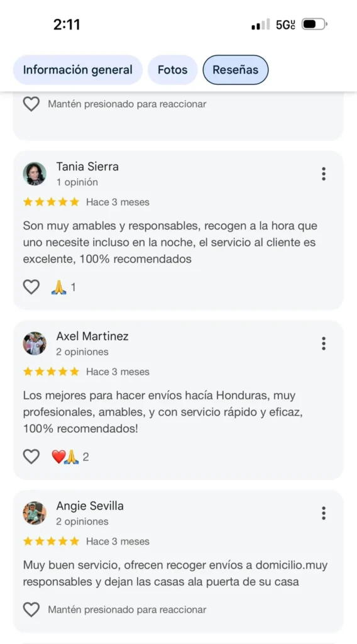Switch to the Información general tab
The image size is (357, 644).
coord(77,70)
